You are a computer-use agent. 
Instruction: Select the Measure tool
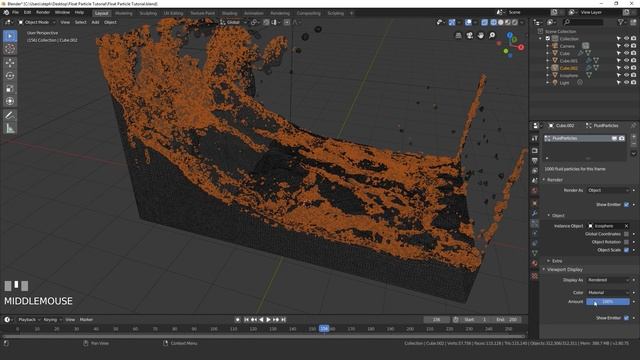pos(10,129)
